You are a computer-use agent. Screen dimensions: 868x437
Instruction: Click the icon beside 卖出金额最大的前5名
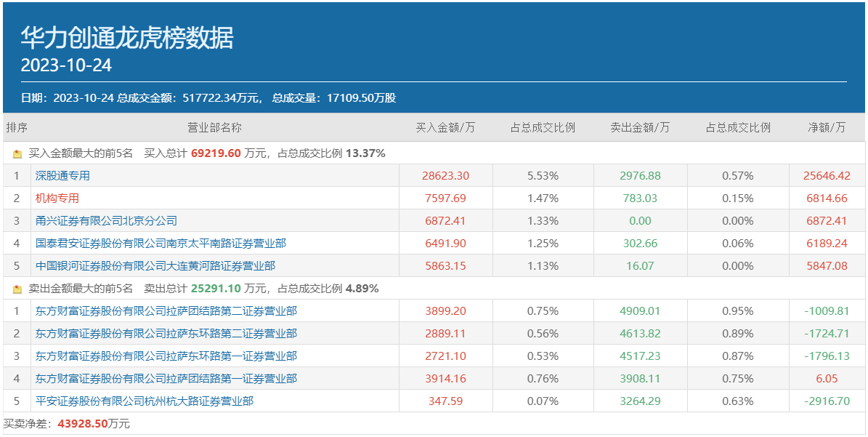pos(17,289)
